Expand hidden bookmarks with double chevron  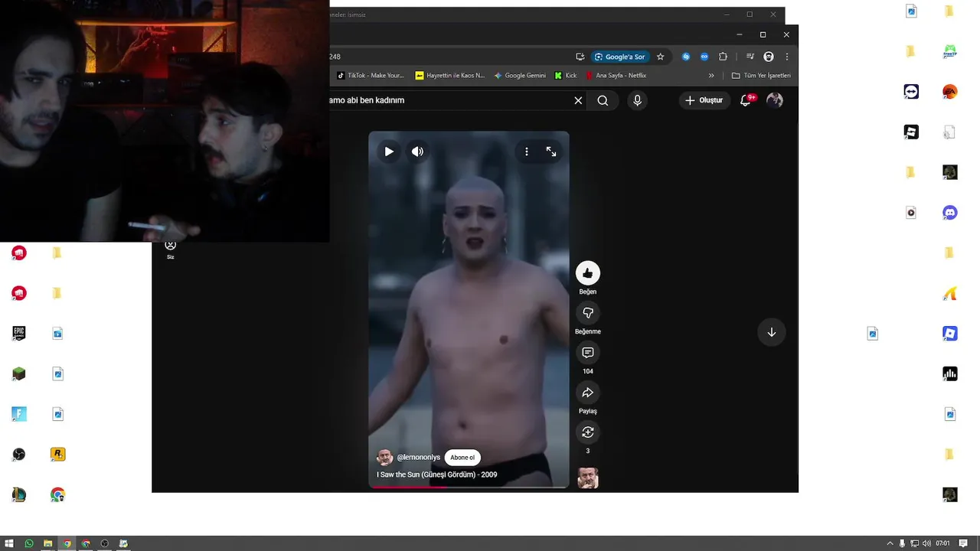(x=711, y=76)
